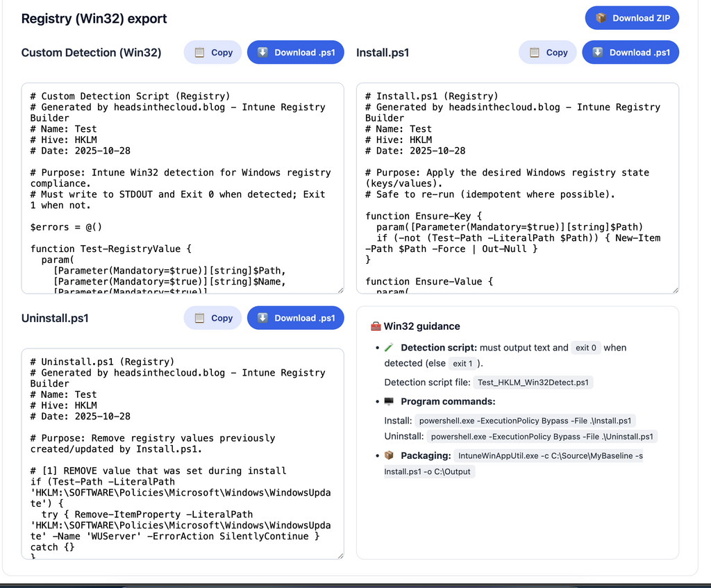Focus the Custom Detection script text area
The height and width of the screenshot is (588, 711).
pos(182,187)
